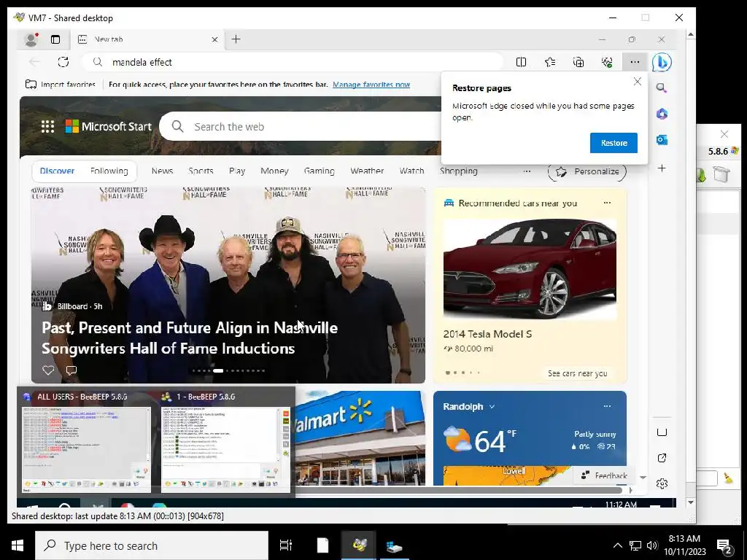Click the horizontal scrollbar right arrow
Viewport: 747px width, 560px height.
click(x=631, y=490)
